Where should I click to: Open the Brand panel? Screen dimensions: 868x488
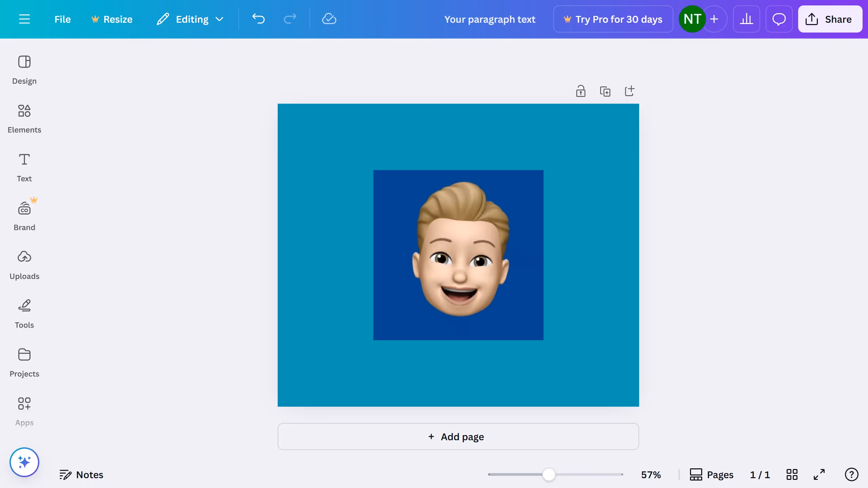coord(24,216)
